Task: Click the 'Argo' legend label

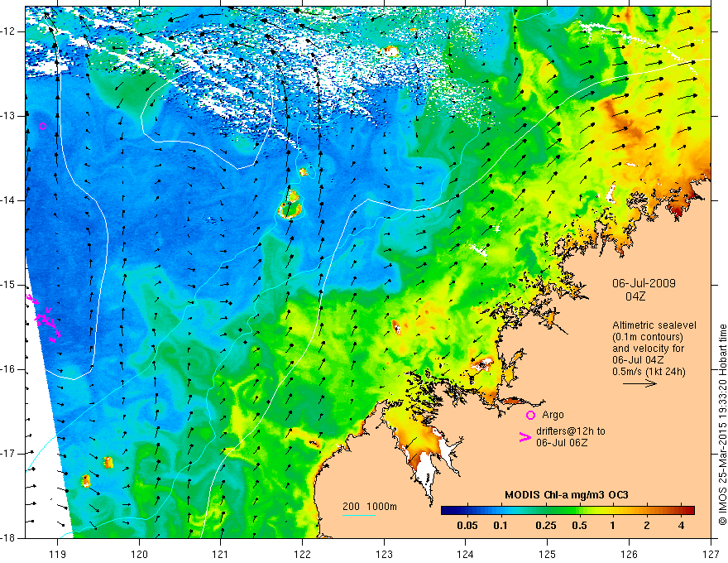Action: coord(553,415)
